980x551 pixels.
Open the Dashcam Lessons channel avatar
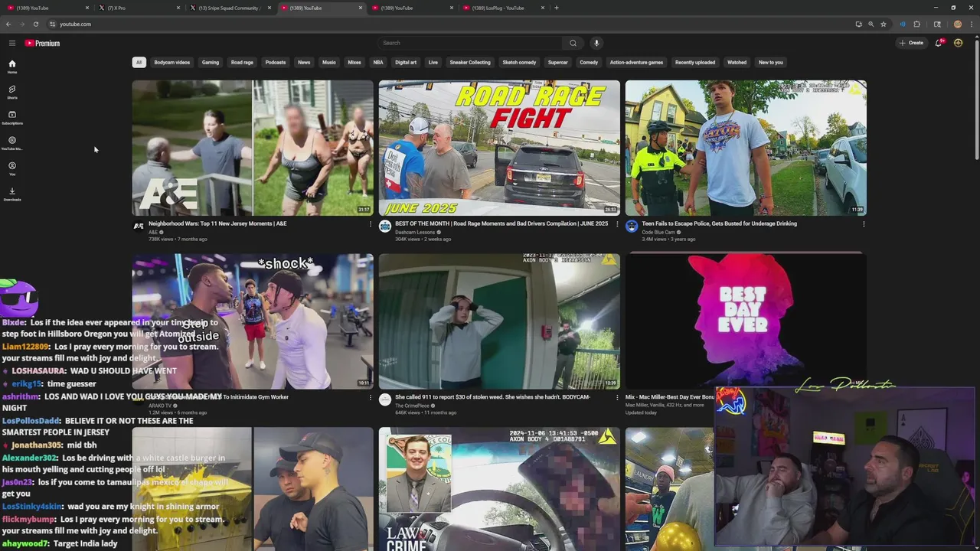(x=385, y=227)
